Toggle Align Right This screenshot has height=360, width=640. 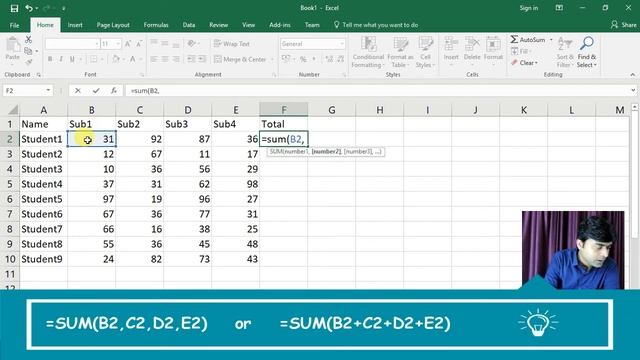pyautogui.click(x=176, y=59)
